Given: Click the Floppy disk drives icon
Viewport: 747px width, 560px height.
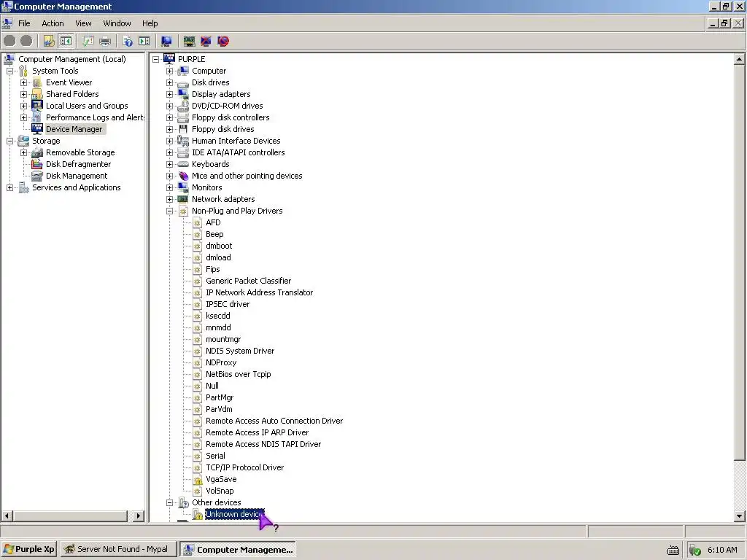Looking at the screenshot, I should [x=183, y=129].
